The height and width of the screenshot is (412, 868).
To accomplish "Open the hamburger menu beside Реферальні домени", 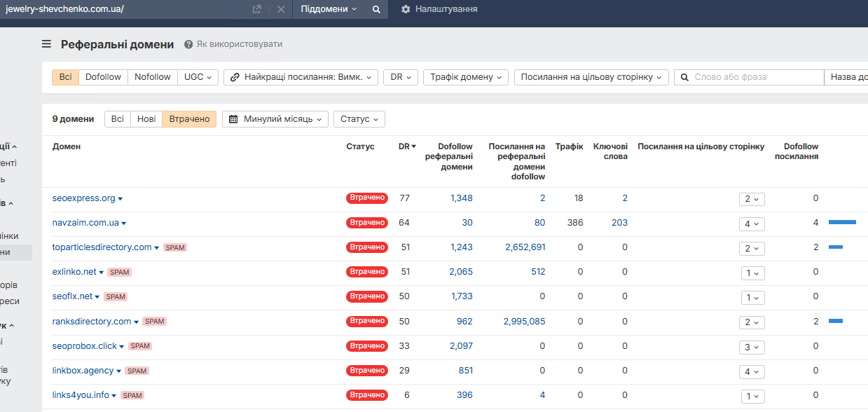I will pyautogui.click(x=46, y=44).
